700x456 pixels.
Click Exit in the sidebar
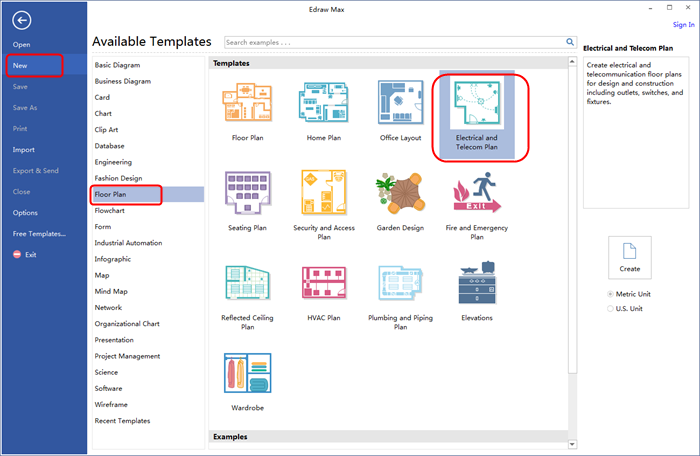pos(25,255)
